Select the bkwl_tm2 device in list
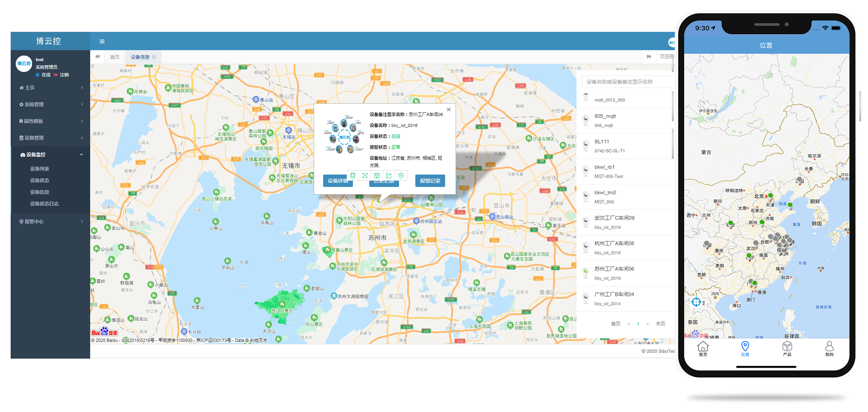This screenshot has height=412, width=868. click(x=625, y=197)
